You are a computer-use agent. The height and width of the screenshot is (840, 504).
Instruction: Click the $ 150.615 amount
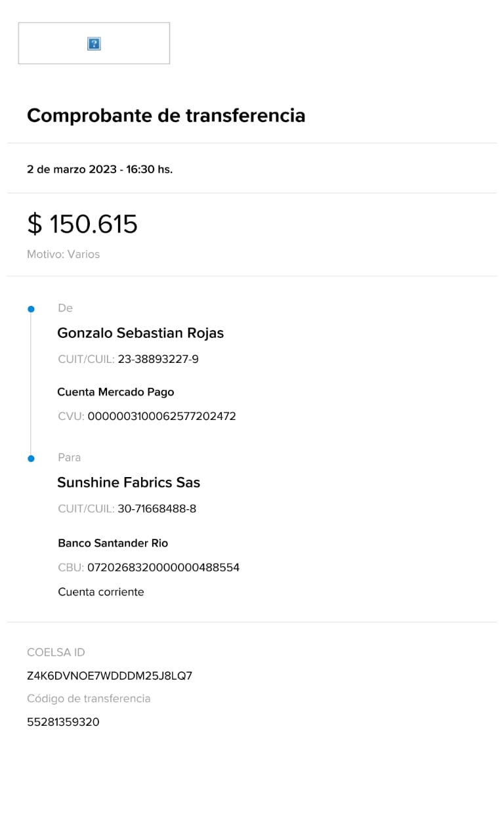[x=82, y=224]
